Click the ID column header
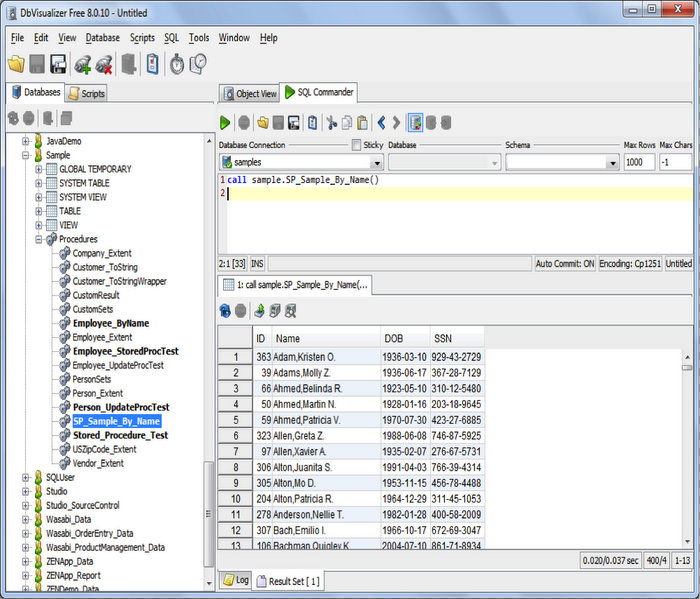The image size is (700, 599). pyautogui.click(x=260, y=339)
